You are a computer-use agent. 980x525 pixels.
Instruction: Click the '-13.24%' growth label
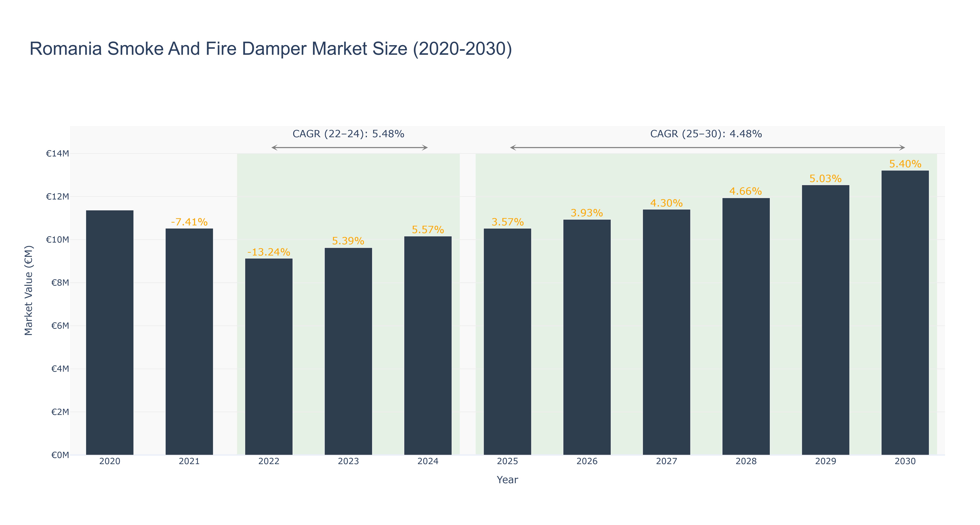point(269,252)
